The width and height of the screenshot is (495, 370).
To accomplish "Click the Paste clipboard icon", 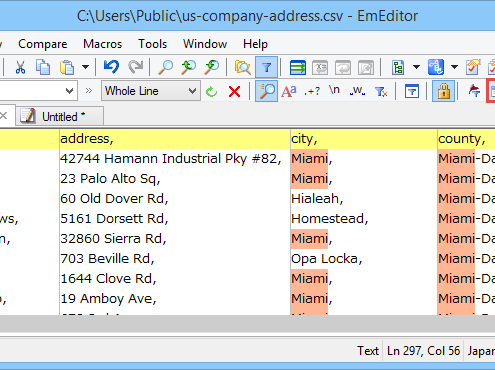I will click(67, 67).
